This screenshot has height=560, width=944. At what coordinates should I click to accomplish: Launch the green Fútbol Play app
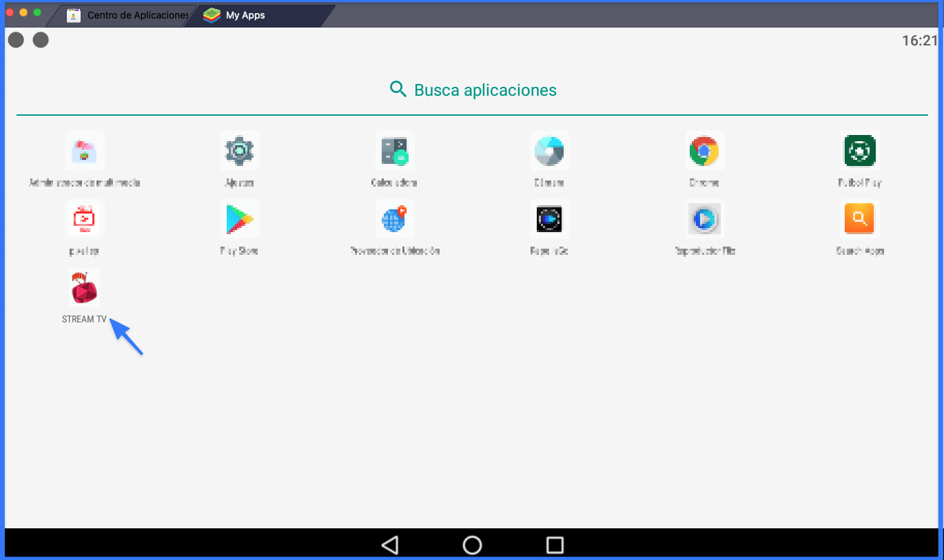click(x=859, y=151)
